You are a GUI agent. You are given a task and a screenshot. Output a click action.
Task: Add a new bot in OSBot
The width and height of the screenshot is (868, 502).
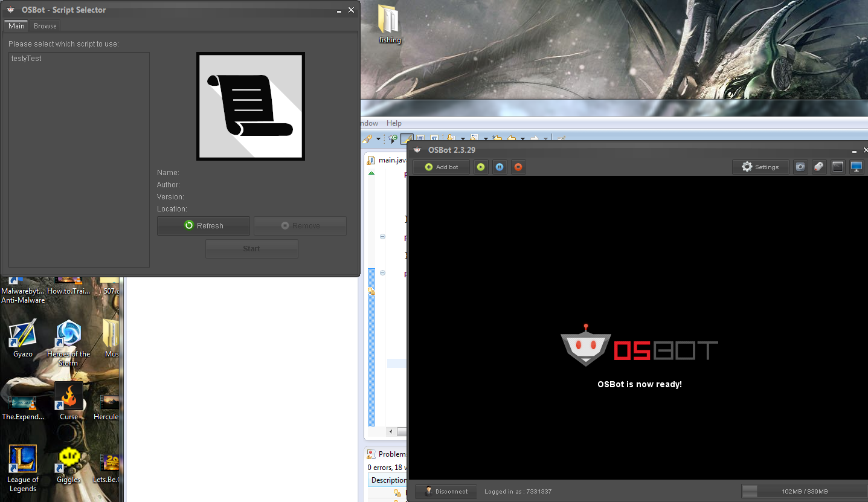[441, 167]
